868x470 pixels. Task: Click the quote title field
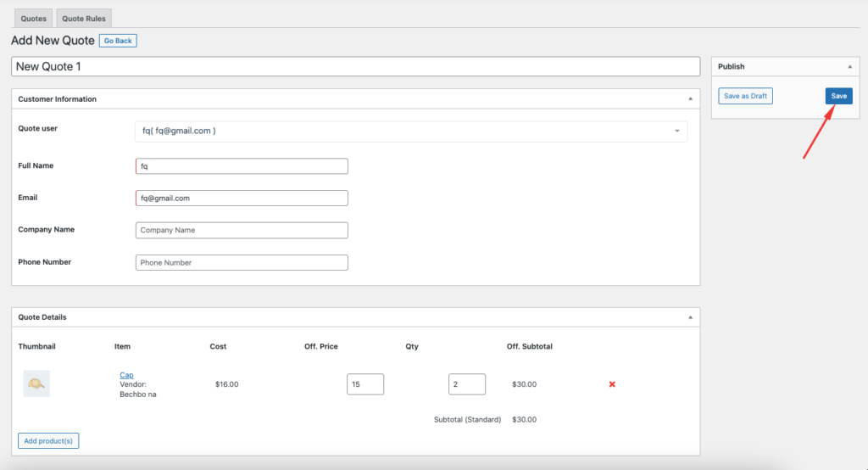[x=356, y=66]
